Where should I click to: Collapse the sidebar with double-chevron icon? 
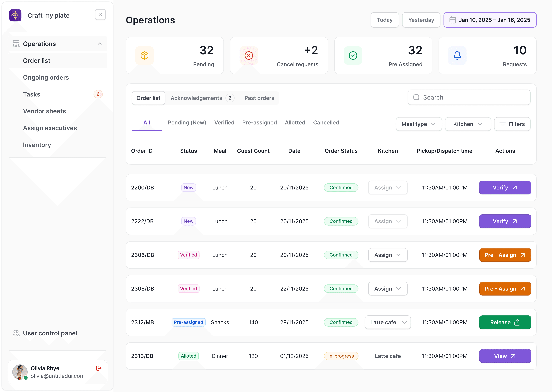(x=100, y=15)
